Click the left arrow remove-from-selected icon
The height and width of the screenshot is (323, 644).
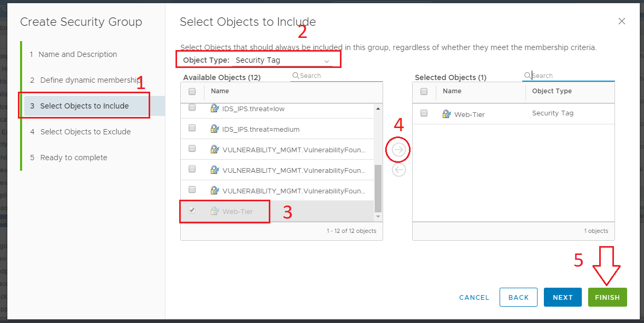coord(399,170)
